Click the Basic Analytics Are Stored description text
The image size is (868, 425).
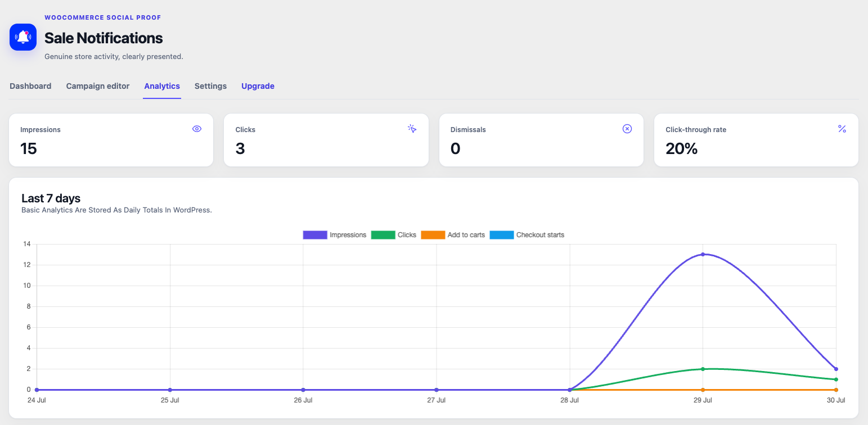116,210
